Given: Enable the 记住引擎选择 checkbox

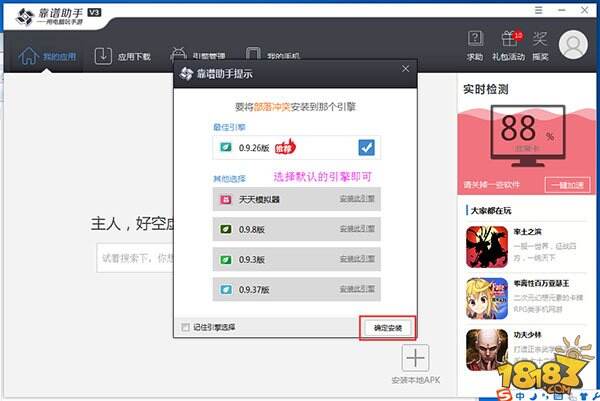Looking at the screenshot, I should [186, 327].
